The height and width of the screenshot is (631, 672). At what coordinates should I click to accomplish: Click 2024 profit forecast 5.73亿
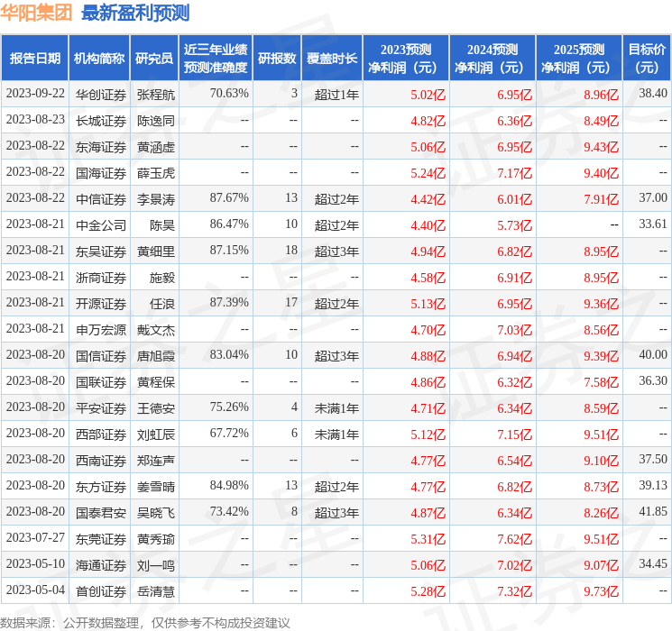point(515,225)
